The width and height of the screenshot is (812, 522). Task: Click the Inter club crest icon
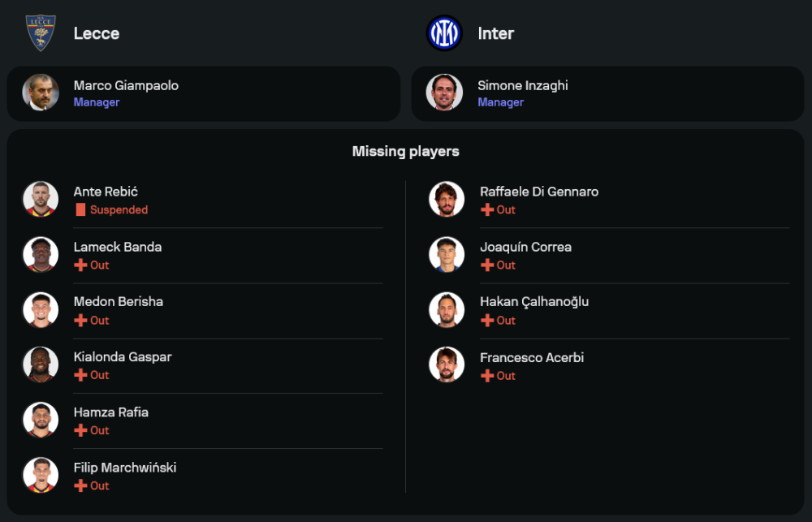(x=444, y=33)
